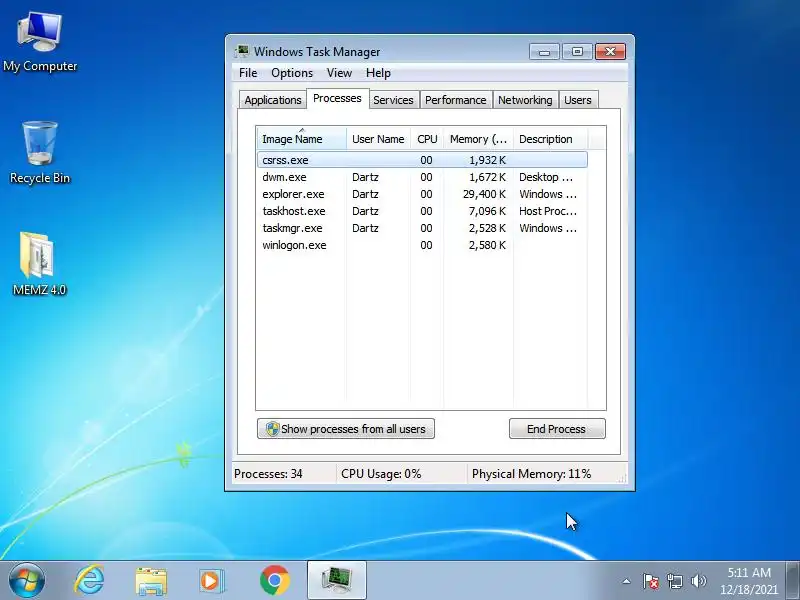Open Action Center flag icon
This screenshot has width=800, height=600.
[650, 581]
